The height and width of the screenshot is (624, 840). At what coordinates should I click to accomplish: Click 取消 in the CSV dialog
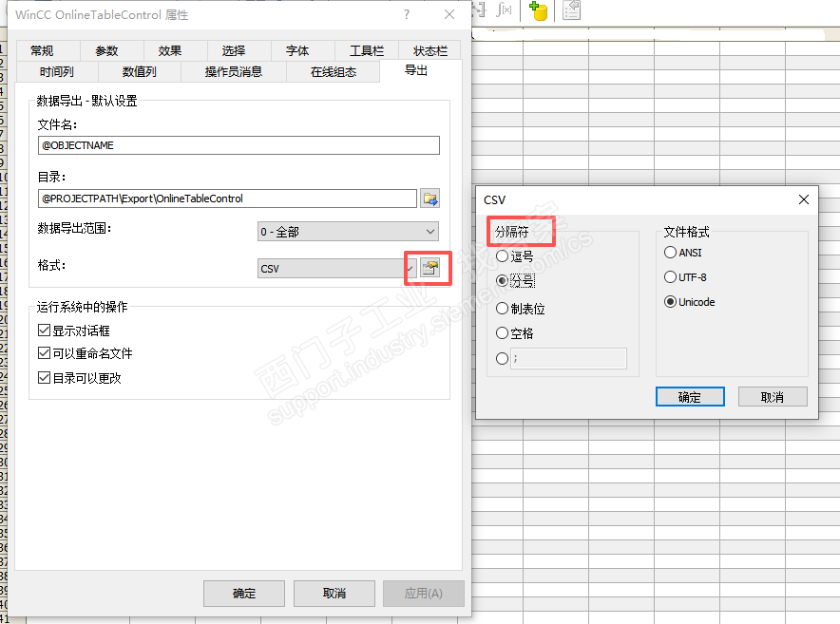click(773, 397)
